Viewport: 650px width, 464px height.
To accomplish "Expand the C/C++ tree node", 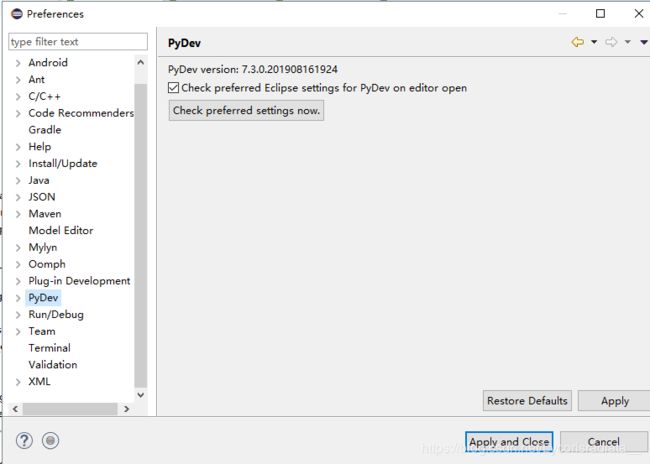I will click(x=18, y=97).
